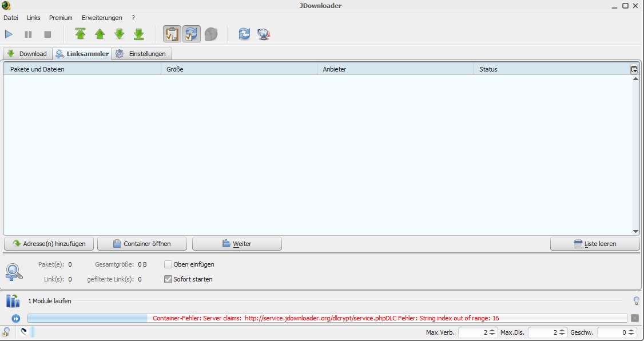Click Adresse(n) hinzufügen button
Image resolution: width=644 pixels, height=341 pixels.
click(x=49, y=244)
